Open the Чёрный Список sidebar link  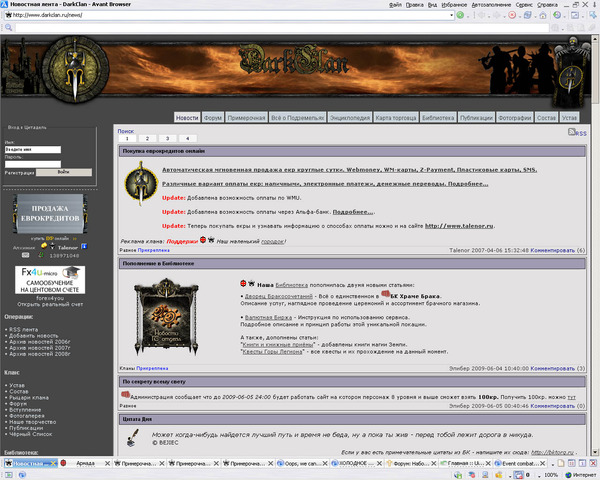31,434
